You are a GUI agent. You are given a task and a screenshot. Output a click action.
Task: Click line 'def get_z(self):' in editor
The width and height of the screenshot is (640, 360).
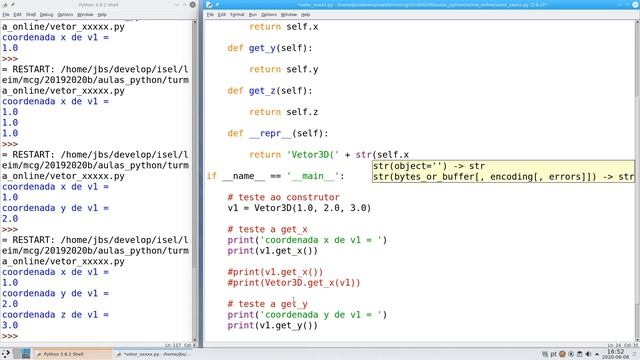click(x=270, y=91)
